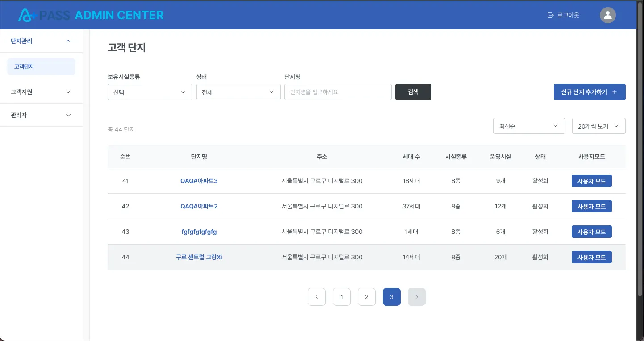Expand the 고객지원 sidebar section

pos(41,92)
